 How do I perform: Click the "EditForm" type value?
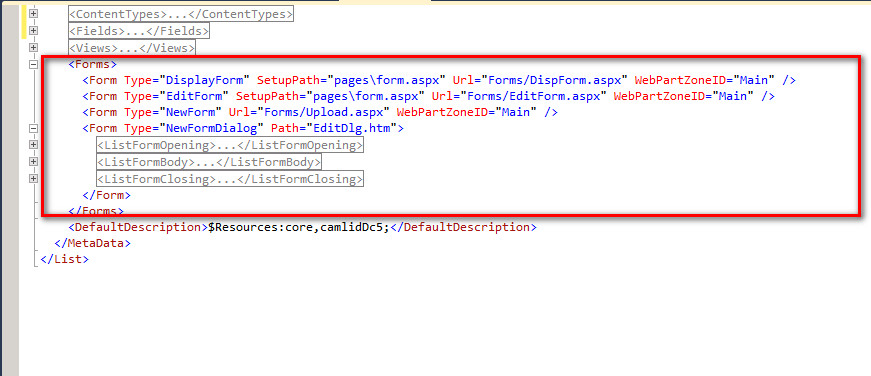point(195,96)
